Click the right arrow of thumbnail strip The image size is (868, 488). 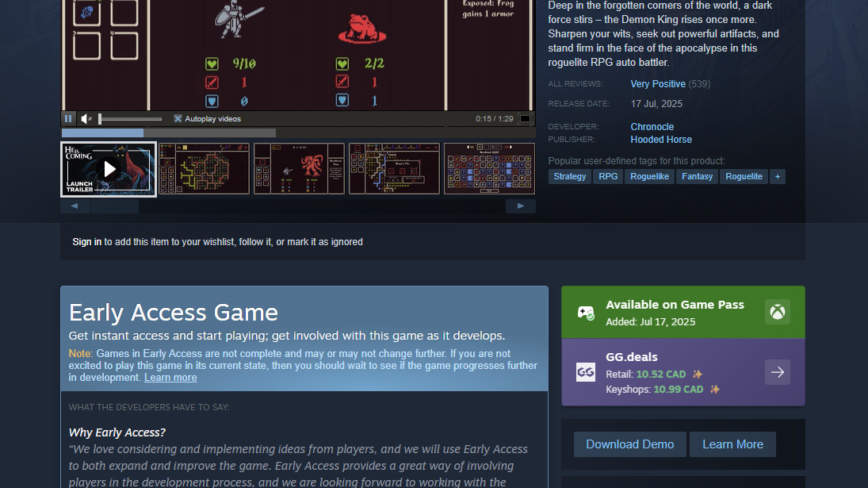(x=520, y=206)
